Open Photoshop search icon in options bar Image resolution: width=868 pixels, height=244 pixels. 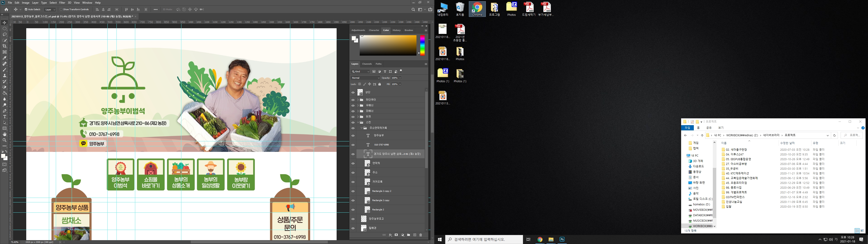click(x=413, y=9)
